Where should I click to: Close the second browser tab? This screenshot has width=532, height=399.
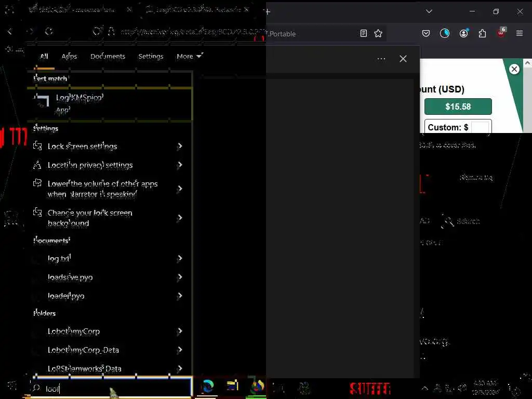pyautogui.click(x=247, y=9)
